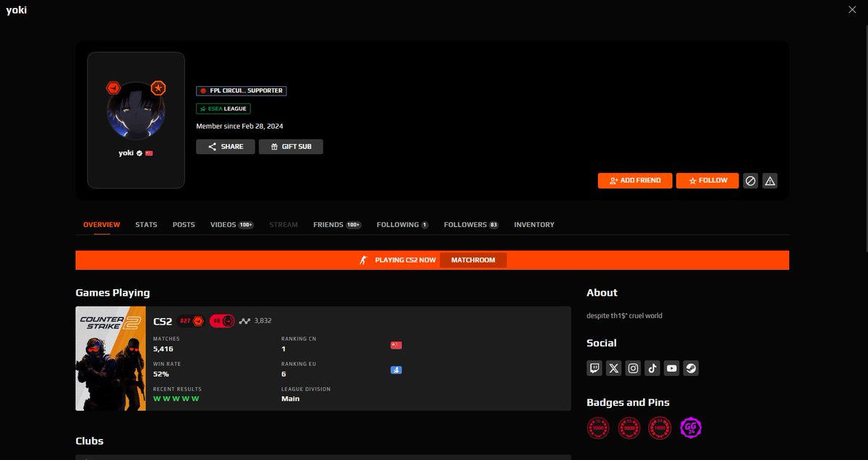The height and width of the screenshot is (460, 868).
Task: Open the Friends tab
Action: (x=337, y=225)
